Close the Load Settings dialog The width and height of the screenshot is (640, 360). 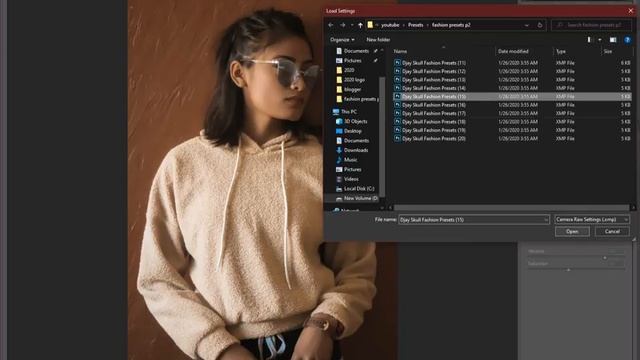(x=630, y=11)
